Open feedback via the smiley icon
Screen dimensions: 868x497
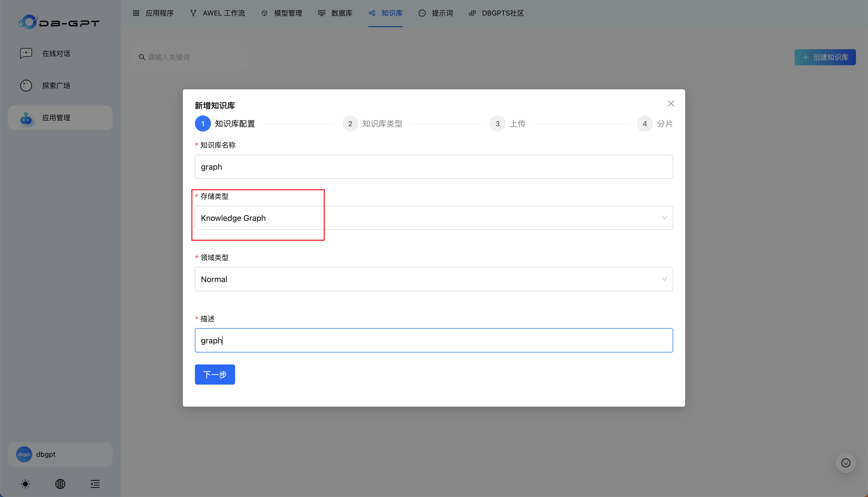click(846, 463)
